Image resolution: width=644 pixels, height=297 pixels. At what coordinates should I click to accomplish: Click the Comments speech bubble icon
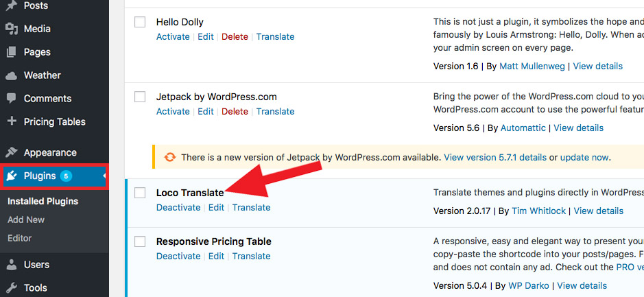(x=12, y=99)
